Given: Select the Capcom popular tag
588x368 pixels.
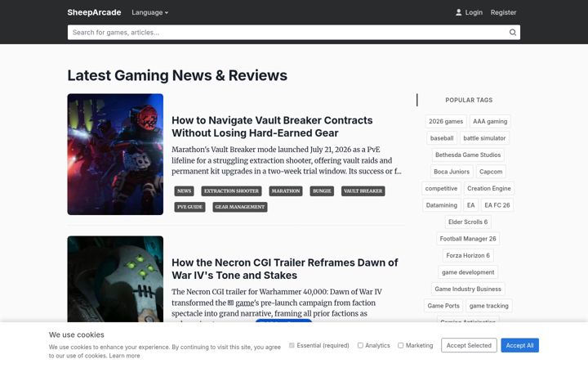Looking at the screenshot, I should point(491,172).
